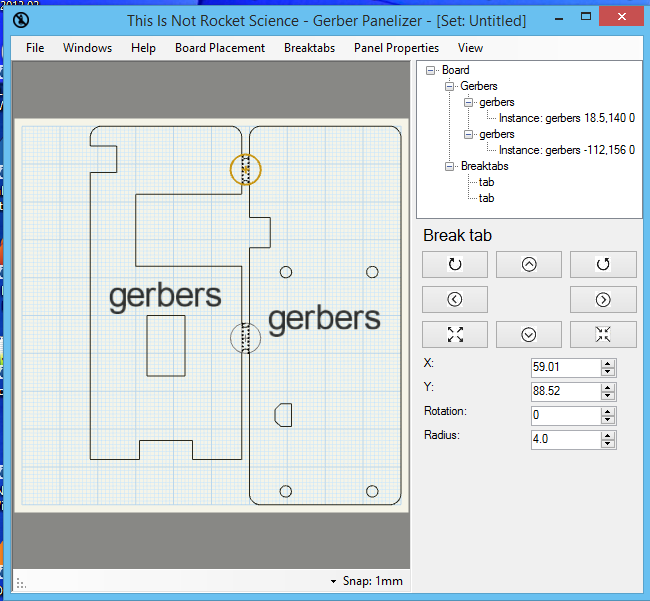Select Breaktabs label in tree
This screenshot has width=650, height=601.
[485, 166]
